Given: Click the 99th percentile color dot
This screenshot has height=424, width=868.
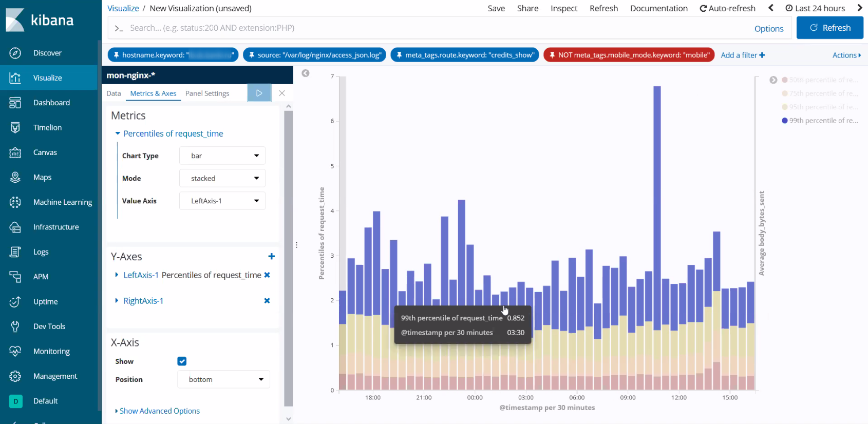Looking at the screenshot, I should [785, 121].
